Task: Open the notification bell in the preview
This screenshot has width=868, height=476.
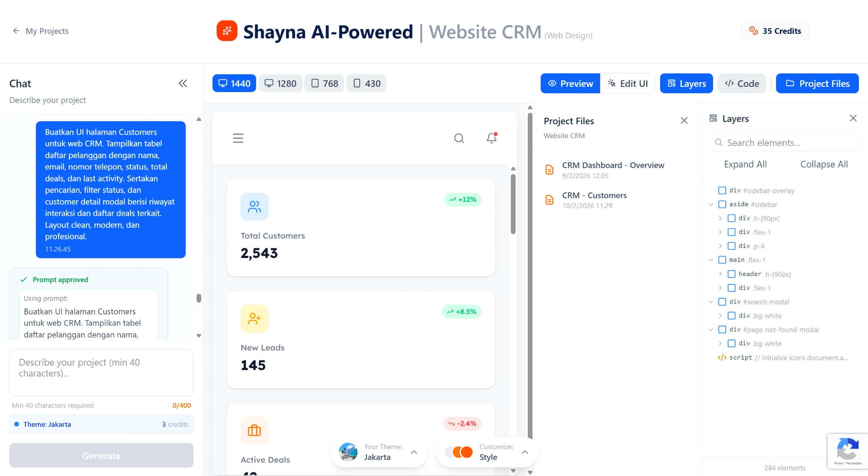Action: (491, 138)
